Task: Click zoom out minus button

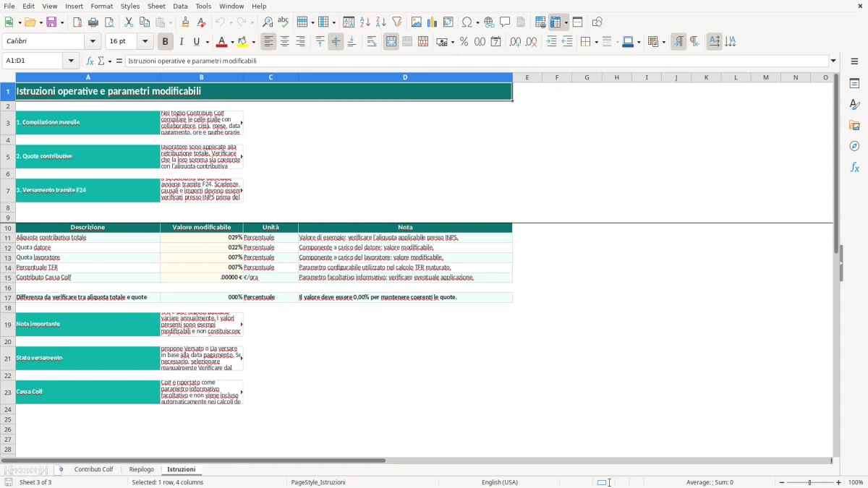Action: pyautogui.click(x=782, y=482)
